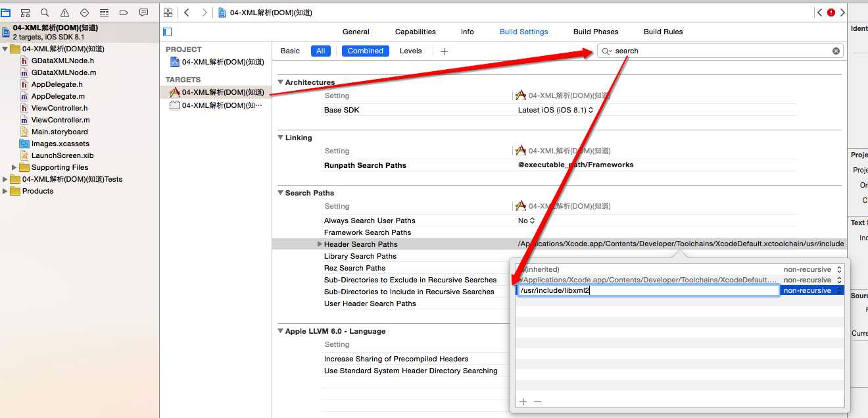The width and height of the screenshot is (868, 418).
Task: Open the related items grid menu
Action: pos(168,13)
